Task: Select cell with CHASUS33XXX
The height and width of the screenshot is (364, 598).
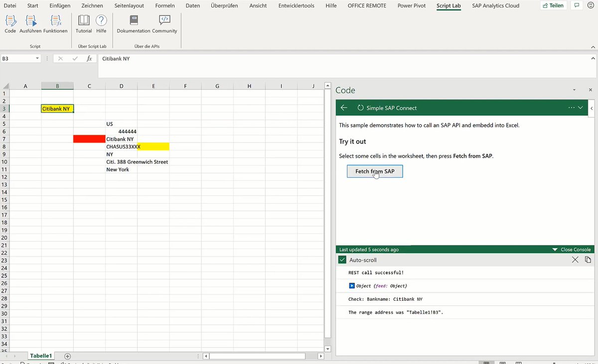Action: (x=121, y=146)
